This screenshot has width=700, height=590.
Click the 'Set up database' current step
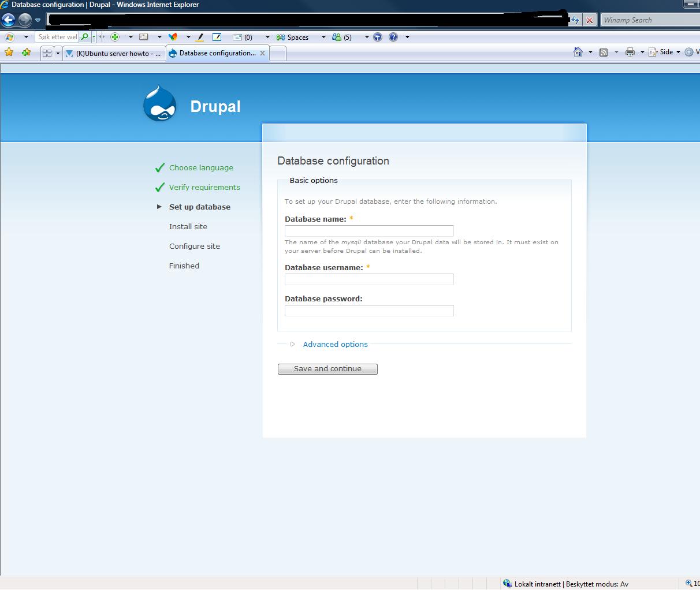(200, 207)
